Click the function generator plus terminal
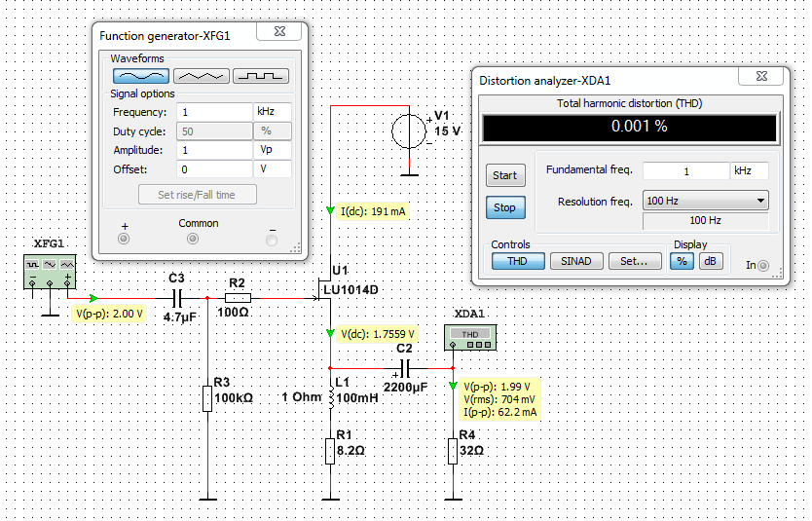Screen dimensions: 812x521 124,239
